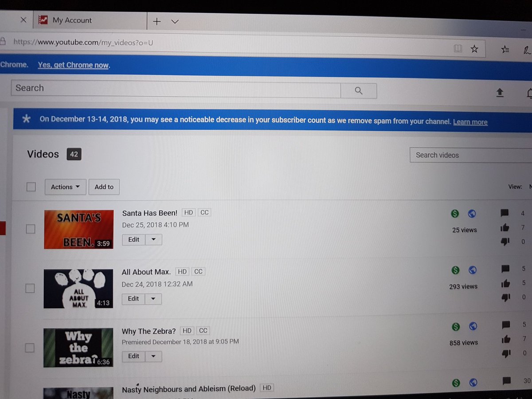Click thumbs-up icon for All About Max.
Screen dimensions: 532x399
click(x=505, y=283)
